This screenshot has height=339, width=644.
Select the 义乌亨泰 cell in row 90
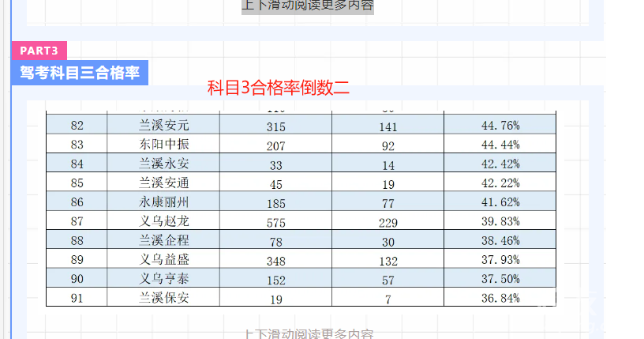coord(163,278)
